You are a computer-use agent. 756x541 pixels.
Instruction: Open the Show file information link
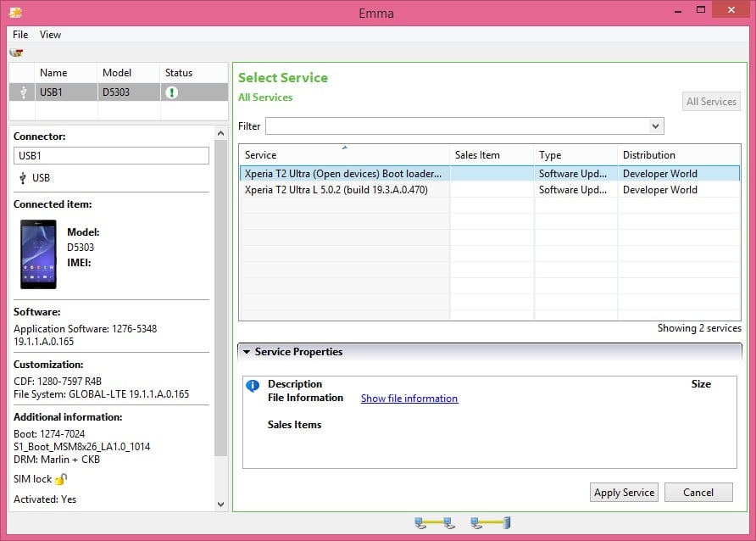(409, 399)
